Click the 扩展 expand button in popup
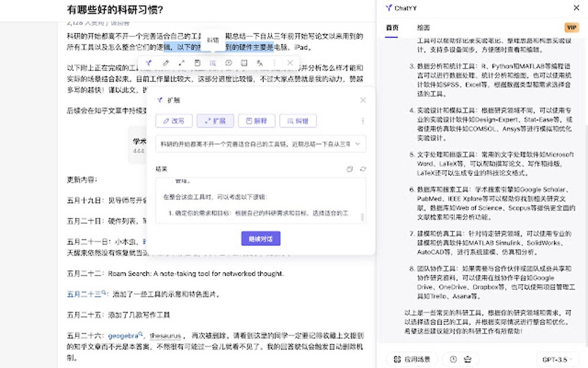 [x=215, y=121]
